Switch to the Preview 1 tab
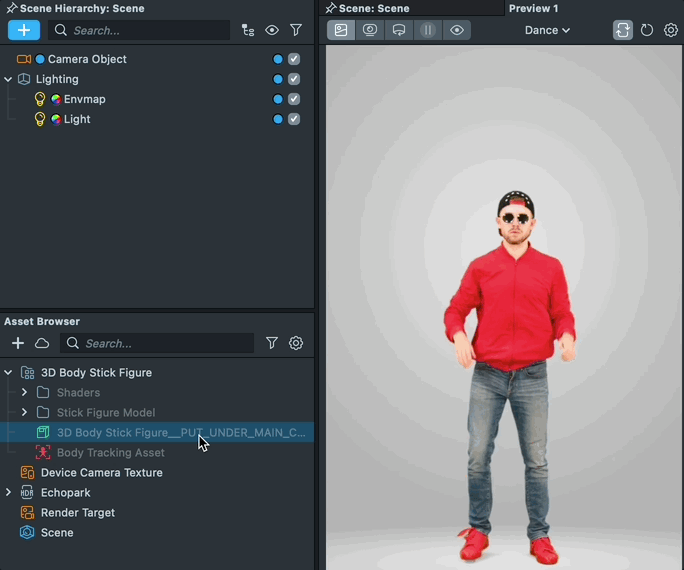This screenshot has width=684, height=570. click(x=533, y=8)
